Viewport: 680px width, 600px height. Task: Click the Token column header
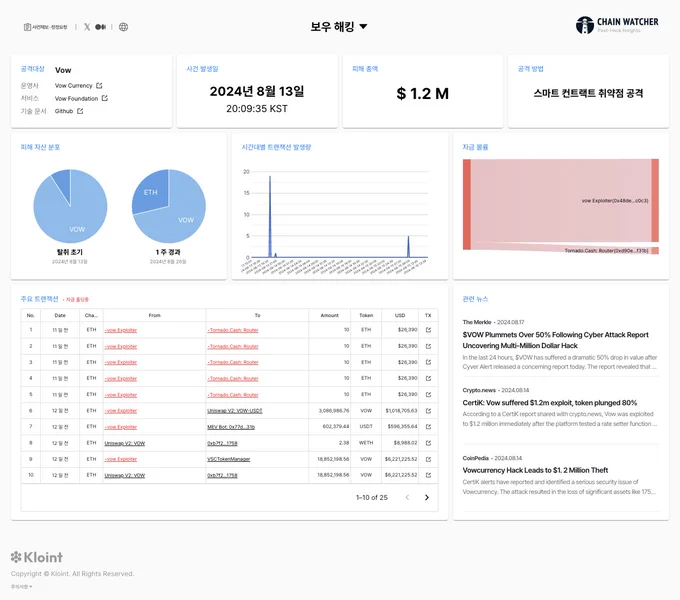(366, 315)
